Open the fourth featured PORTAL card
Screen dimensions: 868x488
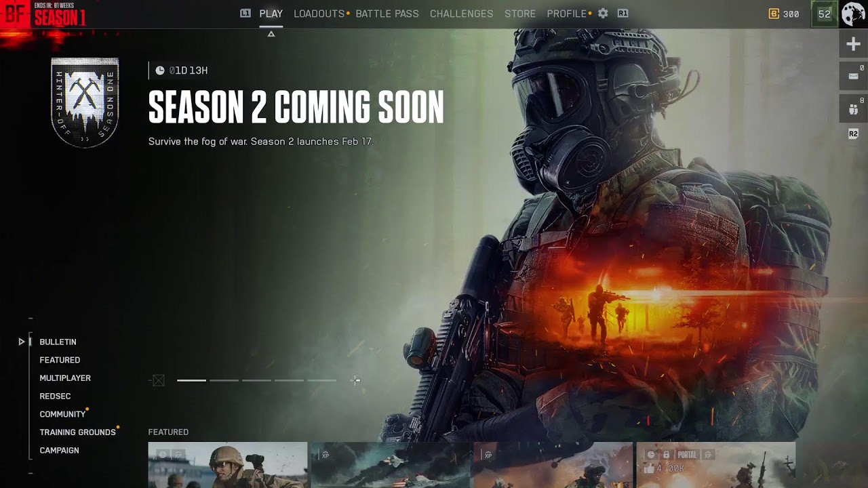pyautogui.click(x=716, y=465)
